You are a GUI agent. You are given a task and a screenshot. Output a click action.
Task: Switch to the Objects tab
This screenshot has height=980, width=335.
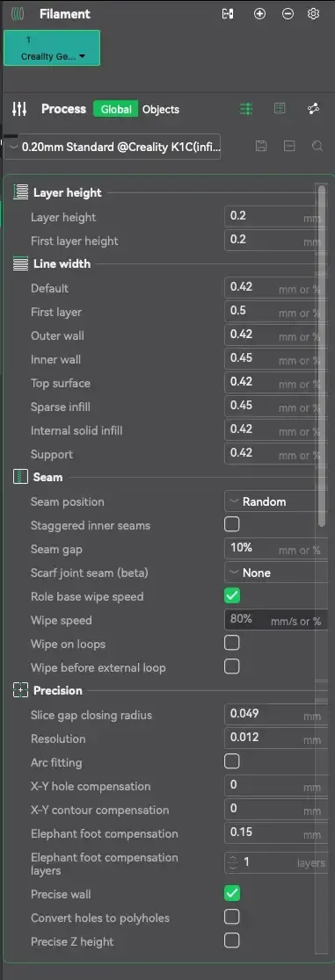[161, 109]
